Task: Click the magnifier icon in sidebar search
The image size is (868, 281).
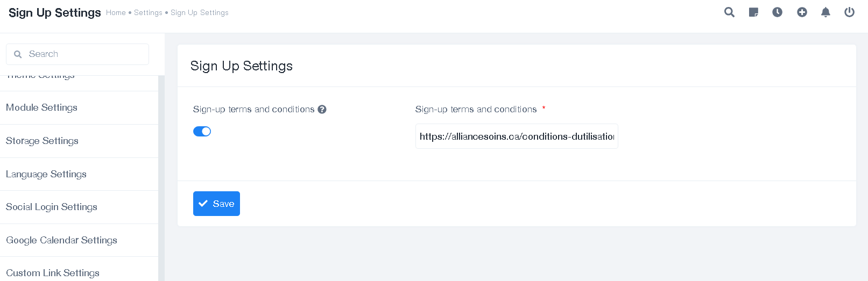Action: click(x=18, y=54)
